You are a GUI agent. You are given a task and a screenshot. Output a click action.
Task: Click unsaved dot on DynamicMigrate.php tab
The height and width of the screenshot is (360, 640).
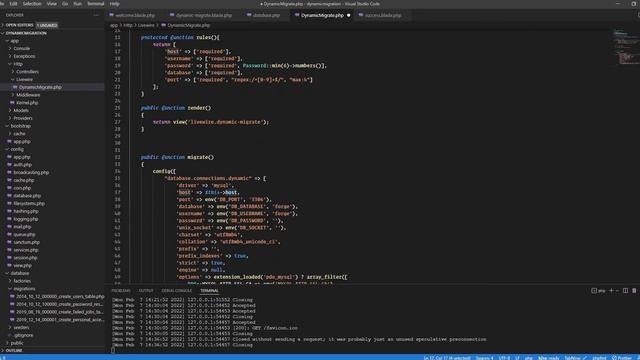point(349,16)
